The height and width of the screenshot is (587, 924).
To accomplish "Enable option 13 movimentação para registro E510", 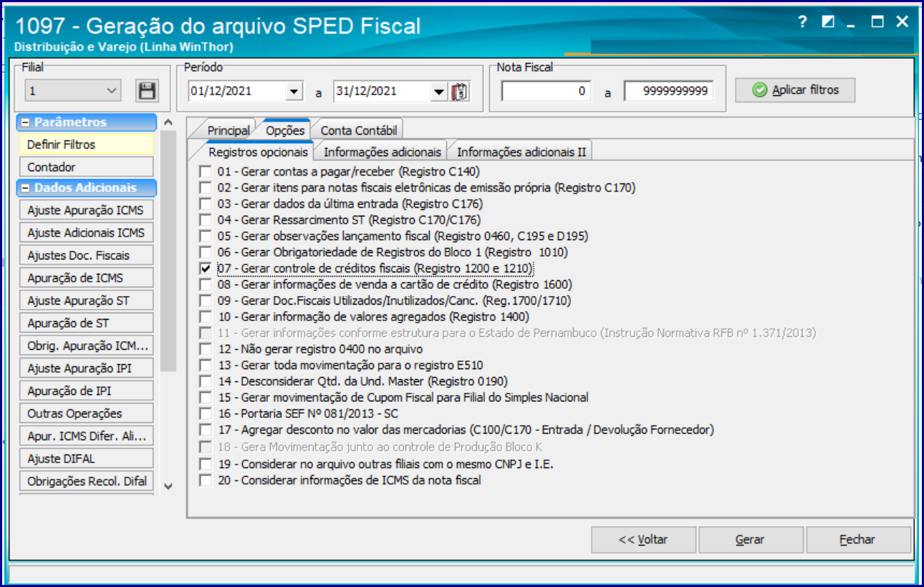I will pos(206,365).
